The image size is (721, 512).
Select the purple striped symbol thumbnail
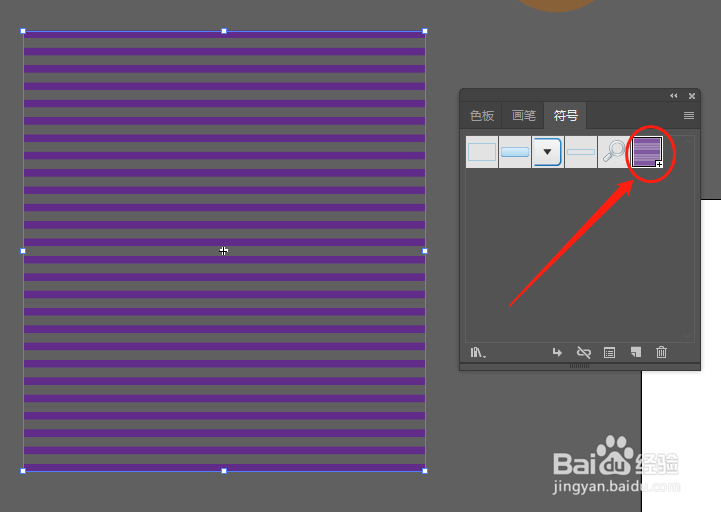[x=647, y=152]
